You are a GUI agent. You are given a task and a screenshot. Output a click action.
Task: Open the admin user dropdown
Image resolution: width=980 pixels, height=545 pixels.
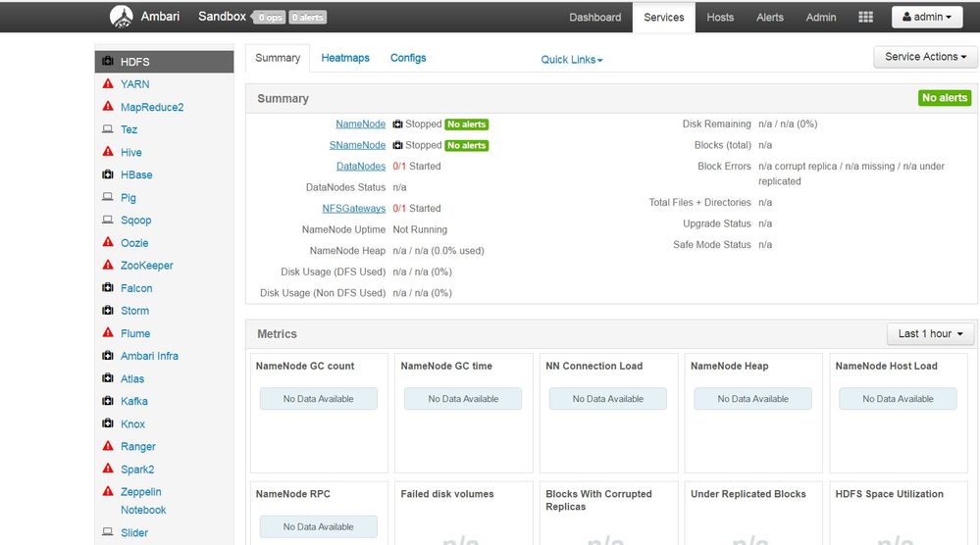pyautogui.click(x=927, y=17)
